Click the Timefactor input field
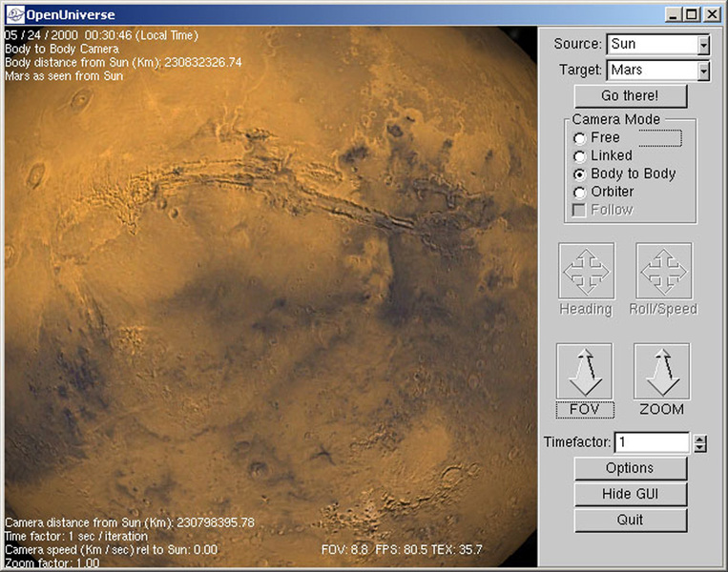 tap(653, 442)
